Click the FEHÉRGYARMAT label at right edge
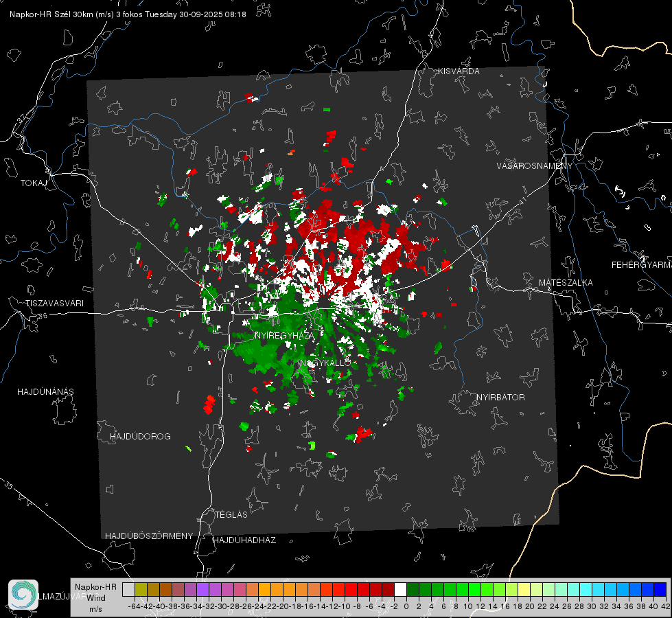 click(642, 265)
